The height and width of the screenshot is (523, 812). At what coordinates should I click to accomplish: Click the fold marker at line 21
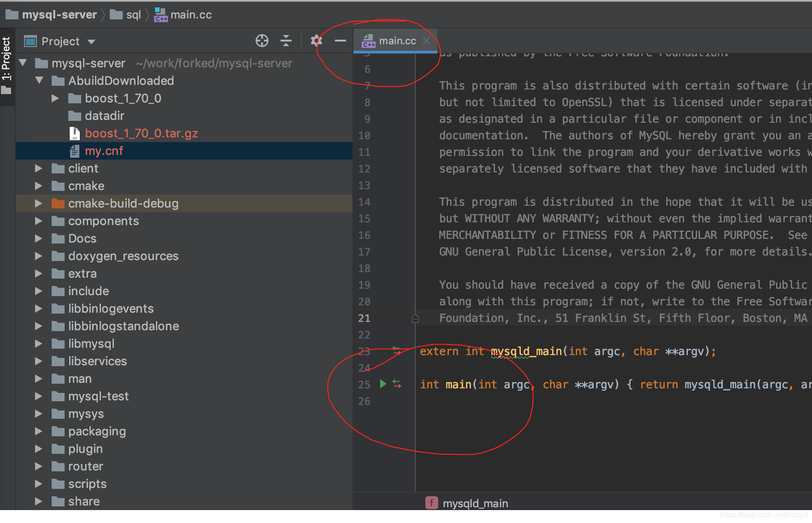click(x=415, y=318)
